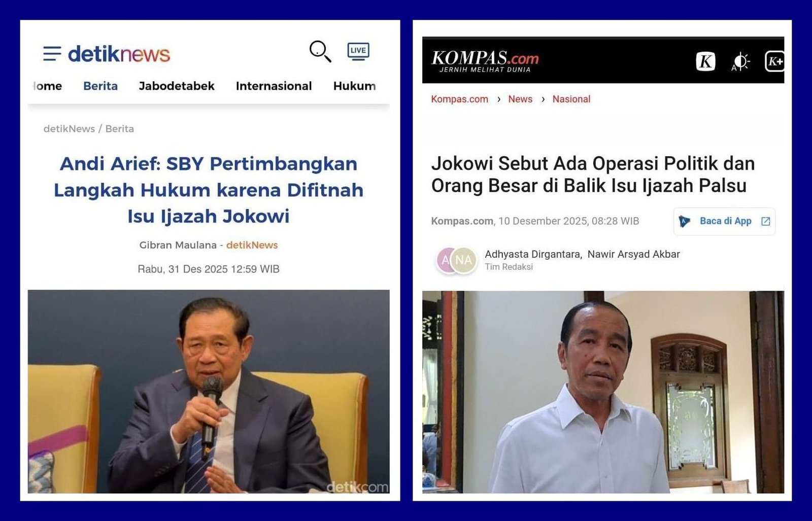
Task: Click the Kompas K logo icon
Action: pos(705,61)
